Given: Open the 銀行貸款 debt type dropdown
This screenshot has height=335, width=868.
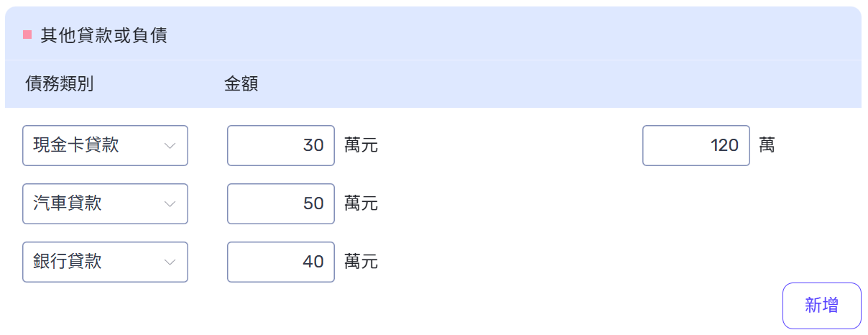Looking at the screenshot, I should click(105, 262).
